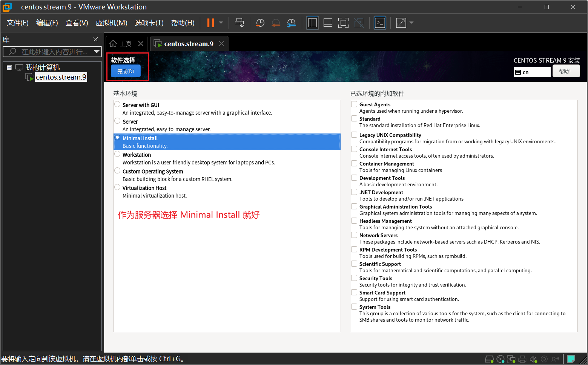The width and height of the screenshot is (588, 365).
Task: Click the VMware Workstation title bar logo
Action: tap(7, 7)
